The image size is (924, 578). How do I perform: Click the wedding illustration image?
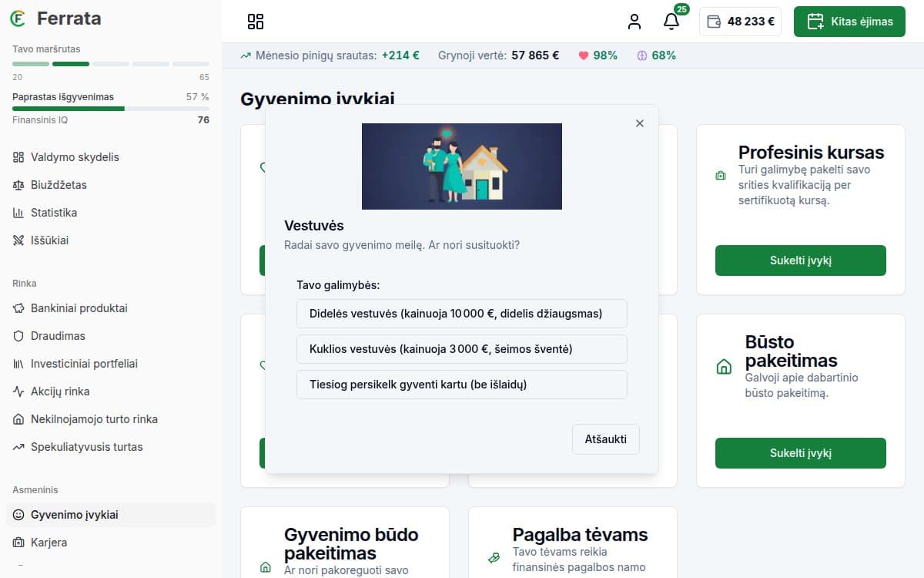[x=462, y=166]
